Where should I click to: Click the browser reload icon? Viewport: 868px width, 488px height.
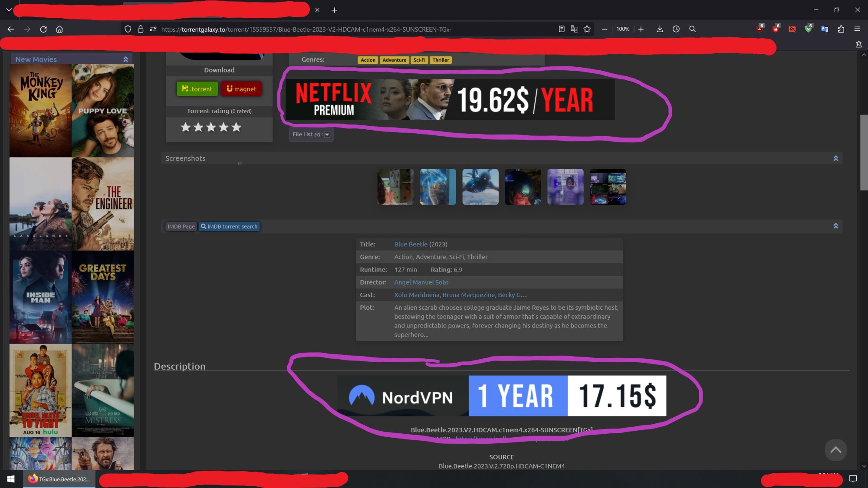pyautogui.click(x=43, y=29)
